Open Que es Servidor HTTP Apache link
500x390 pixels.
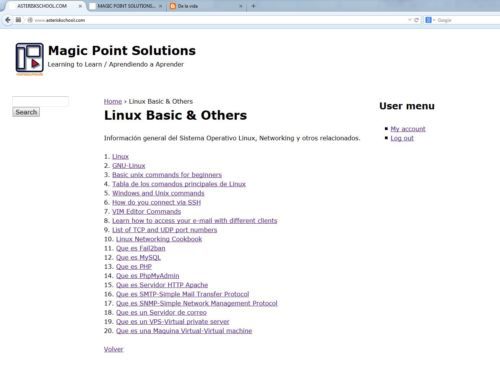[x=162, y=285]
